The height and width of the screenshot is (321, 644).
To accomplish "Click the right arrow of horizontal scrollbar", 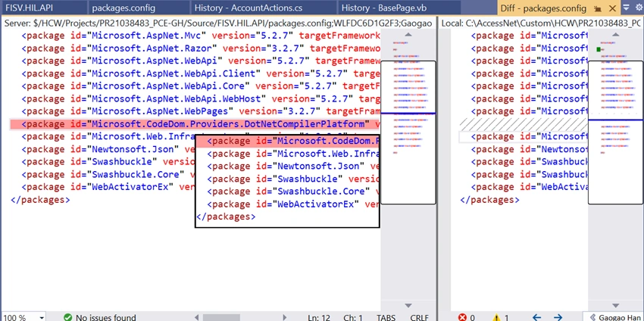I will 285,317.
